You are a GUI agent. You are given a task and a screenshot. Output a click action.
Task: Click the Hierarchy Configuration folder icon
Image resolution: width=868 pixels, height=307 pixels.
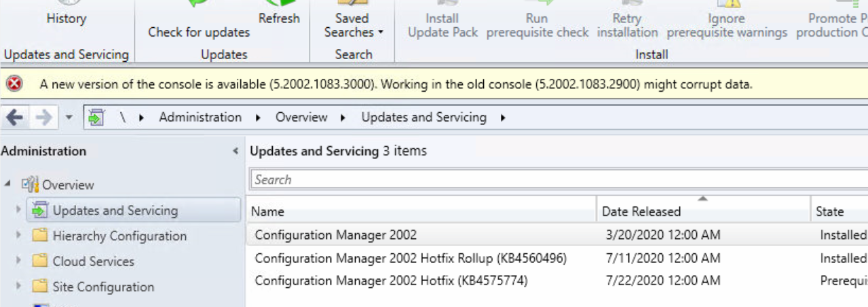tap(41, 236)
